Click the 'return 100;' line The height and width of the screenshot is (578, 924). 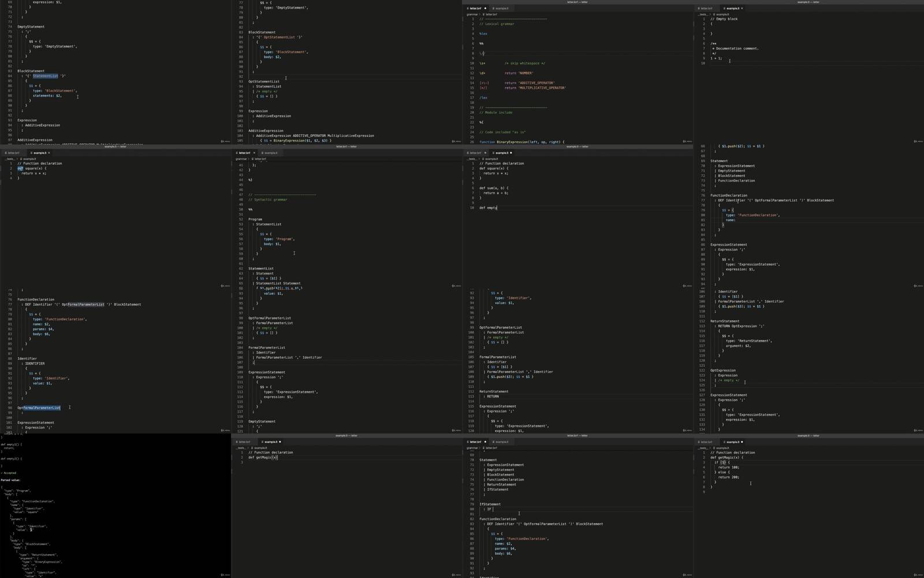click(x=728, y=468)
